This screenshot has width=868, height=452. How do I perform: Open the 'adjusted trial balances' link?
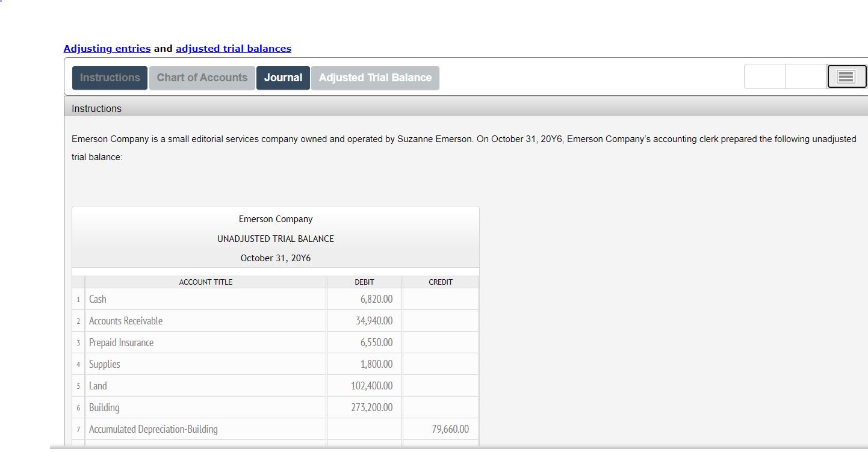tap(234, 48)
